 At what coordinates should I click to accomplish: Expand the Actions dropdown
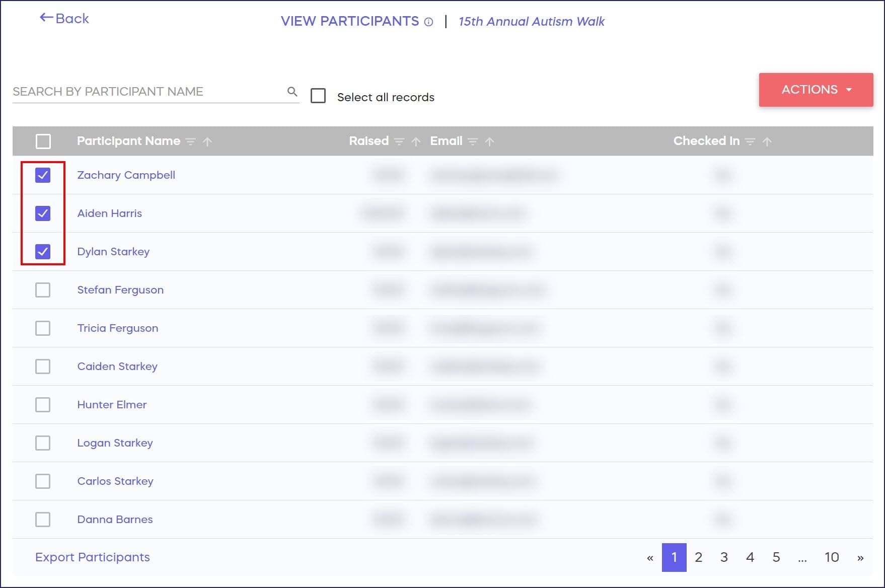[816, 90]
